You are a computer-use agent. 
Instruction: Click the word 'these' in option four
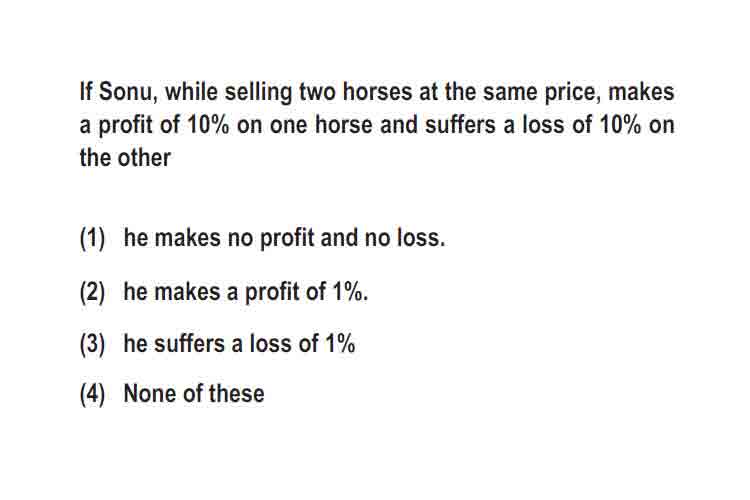point(236,394)
